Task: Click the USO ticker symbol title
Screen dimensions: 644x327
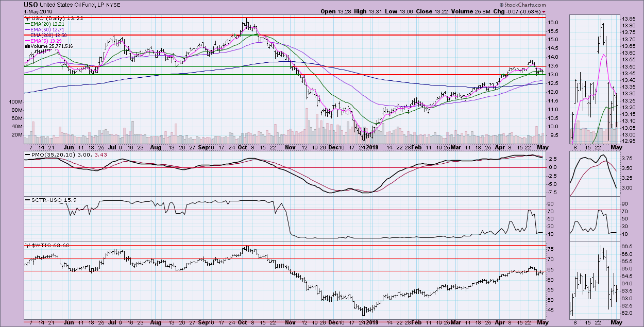Action: point(31,4)
